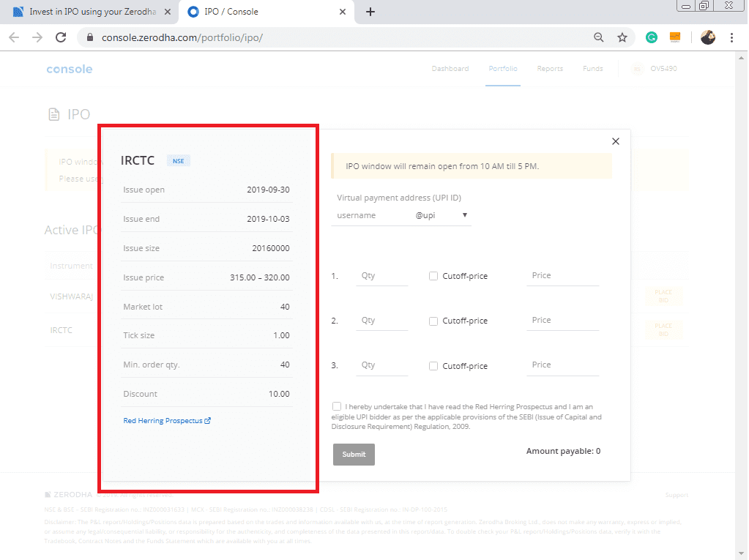Viewport: 749px width, 560px height.
Task: Click the NSE exchange badge
Action: pyautogui.click(x=178, y=161)
